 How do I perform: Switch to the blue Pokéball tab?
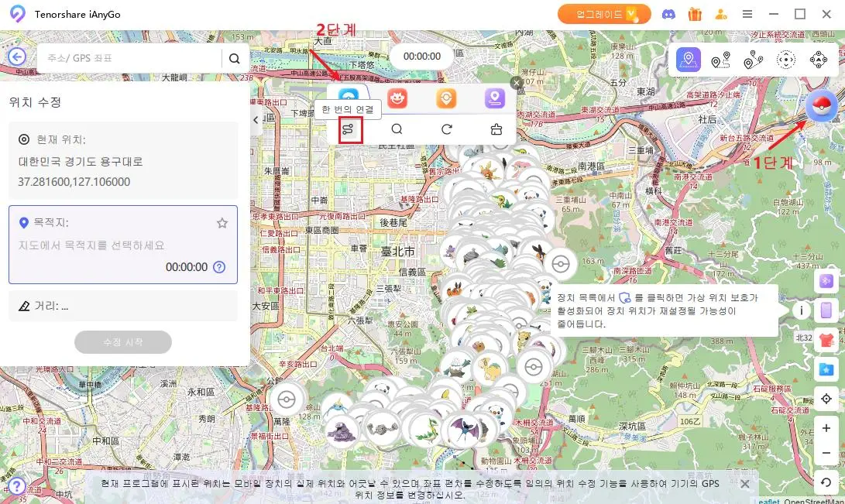pos(349,95)
